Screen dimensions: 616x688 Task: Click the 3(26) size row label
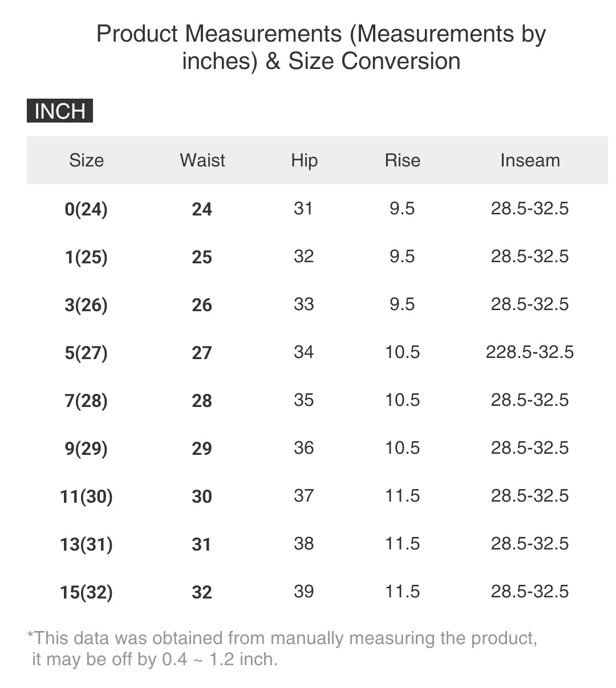tap(86, 305)
